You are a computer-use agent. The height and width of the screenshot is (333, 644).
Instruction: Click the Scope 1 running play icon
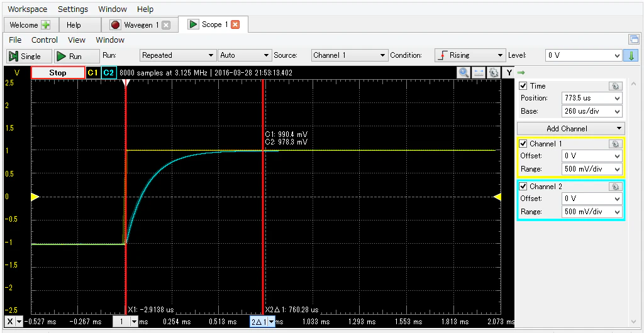(192, 25)
